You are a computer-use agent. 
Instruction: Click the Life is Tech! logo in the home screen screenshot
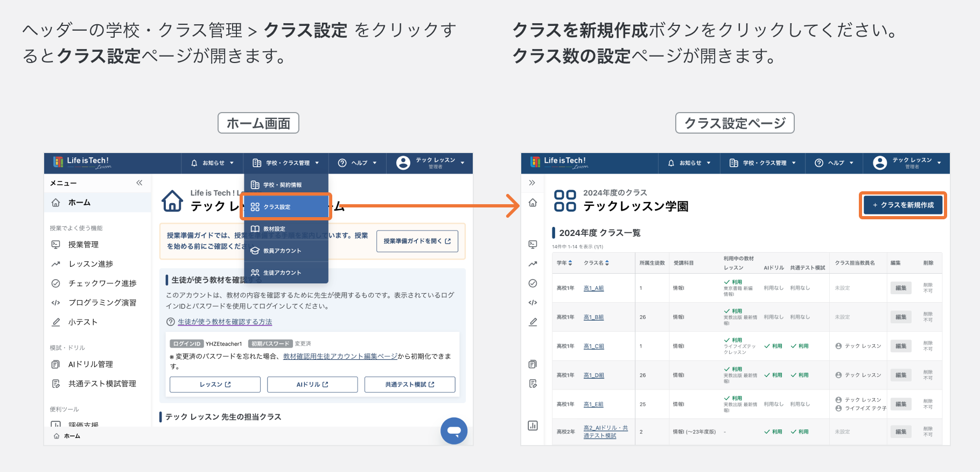click(82, 162)
